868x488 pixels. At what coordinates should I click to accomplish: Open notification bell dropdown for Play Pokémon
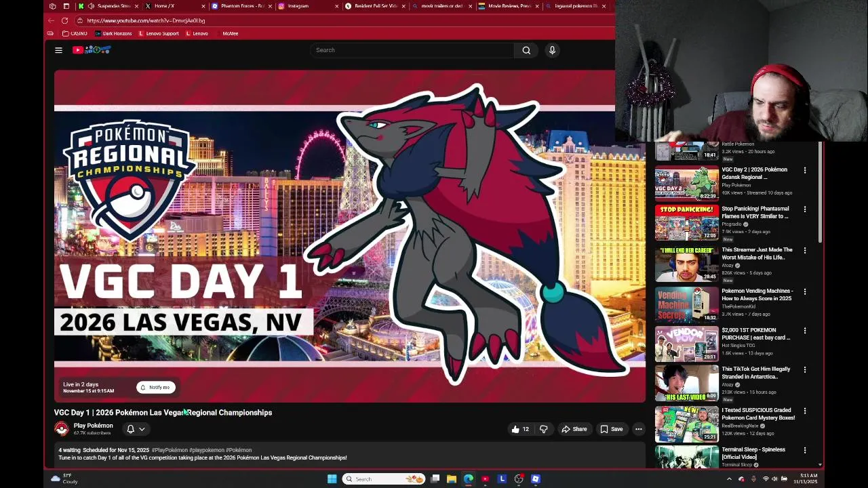pos(136,429)
